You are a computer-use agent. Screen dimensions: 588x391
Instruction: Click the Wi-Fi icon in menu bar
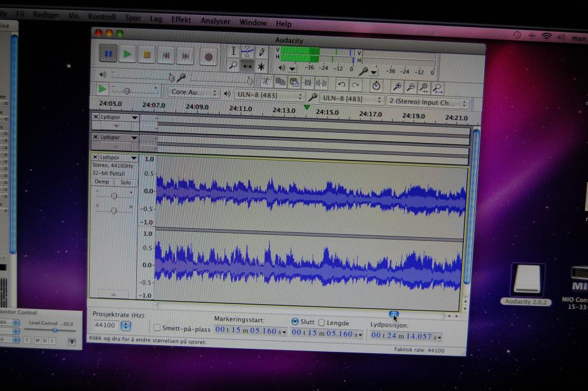[546, 36]
